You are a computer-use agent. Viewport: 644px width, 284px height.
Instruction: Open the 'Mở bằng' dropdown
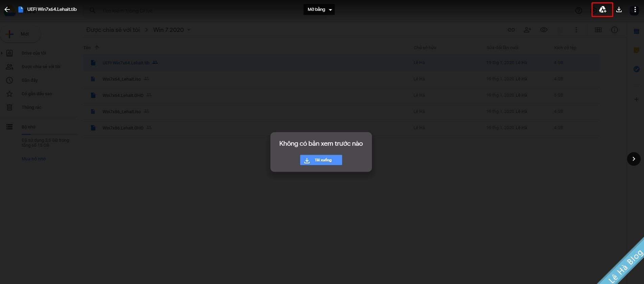pos(319,9)
